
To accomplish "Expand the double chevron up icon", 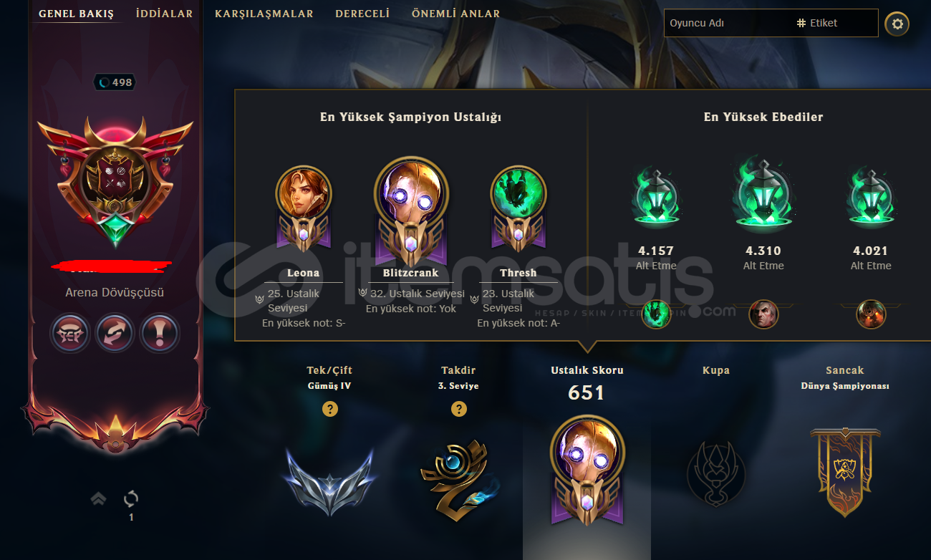I will click(x=99, y=498).
